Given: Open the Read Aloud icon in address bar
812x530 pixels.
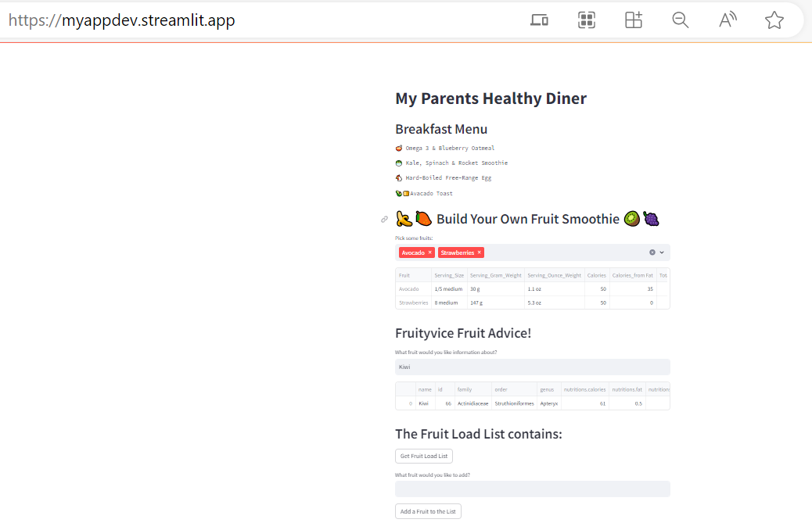Looking at the screenshot, I should coord(728,20).
